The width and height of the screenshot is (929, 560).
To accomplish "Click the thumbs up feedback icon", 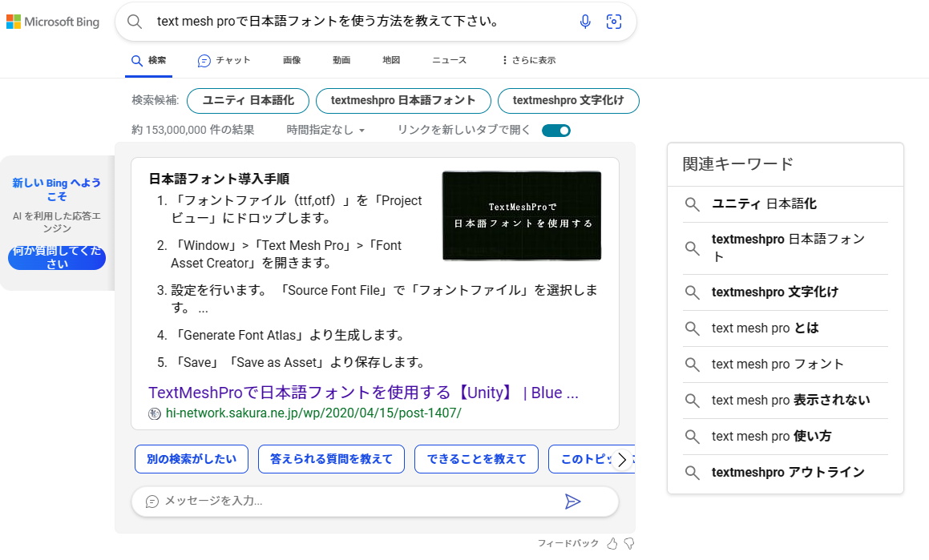I will point(612,543).
